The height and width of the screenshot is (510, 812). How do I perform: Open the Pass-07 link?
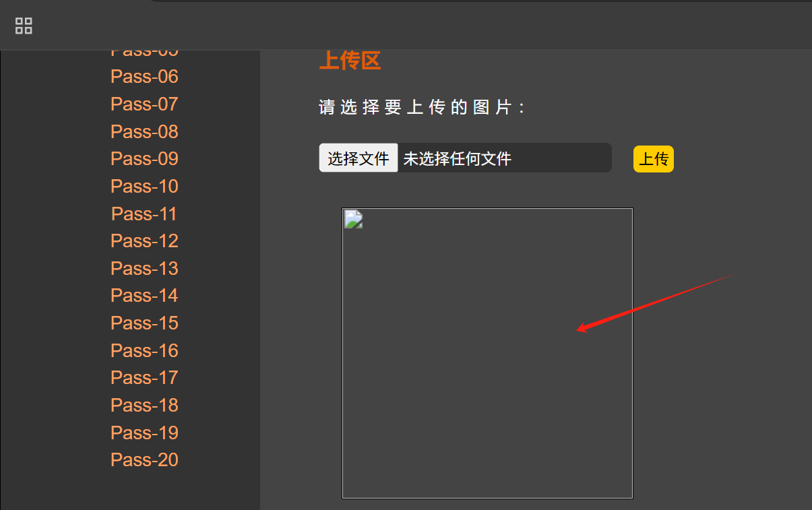144,104
